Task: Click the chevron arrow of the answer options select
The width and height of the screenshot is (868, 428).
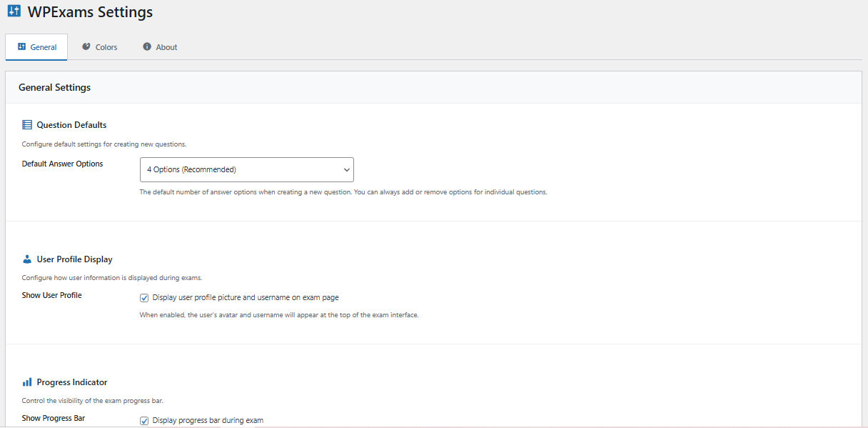Action: (346, 170)
